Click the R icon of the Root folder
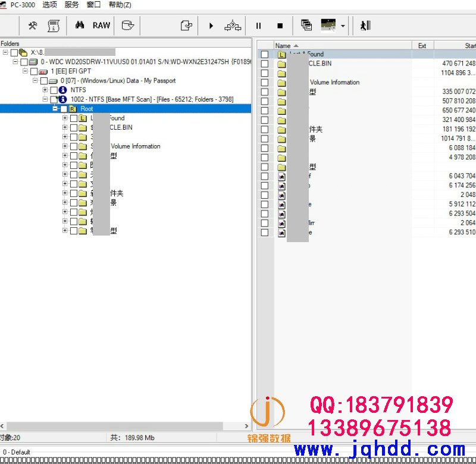The height and width of the screenshot is (464, 476). pyautogui.click(x=73, y=109)
